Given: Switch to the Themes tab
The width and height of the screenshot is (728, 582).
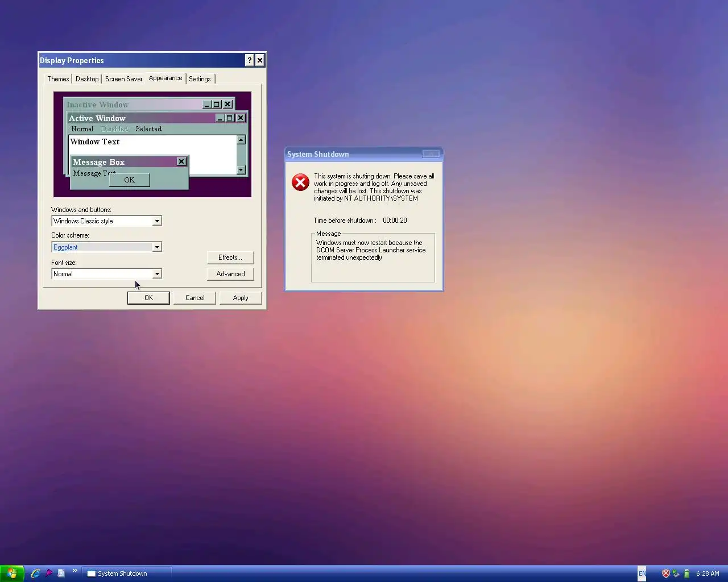Looking at the screenshot, I should (58, 79).
